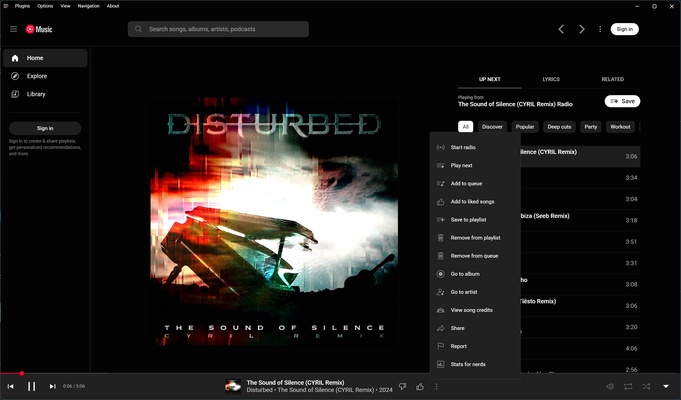The image size is (681, 400).
Task: Toggle repeat mode
Action: [x=628, y=386]
